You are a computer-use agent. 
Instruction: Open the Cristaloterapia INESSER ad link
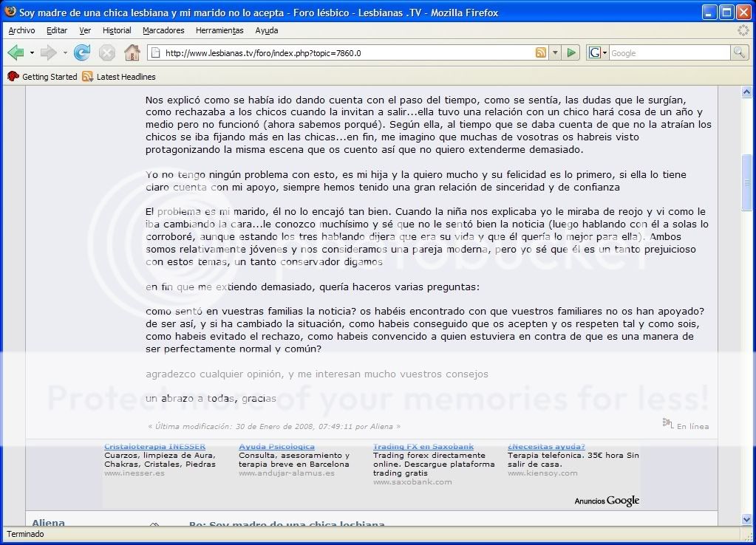(x=154, y=446)
